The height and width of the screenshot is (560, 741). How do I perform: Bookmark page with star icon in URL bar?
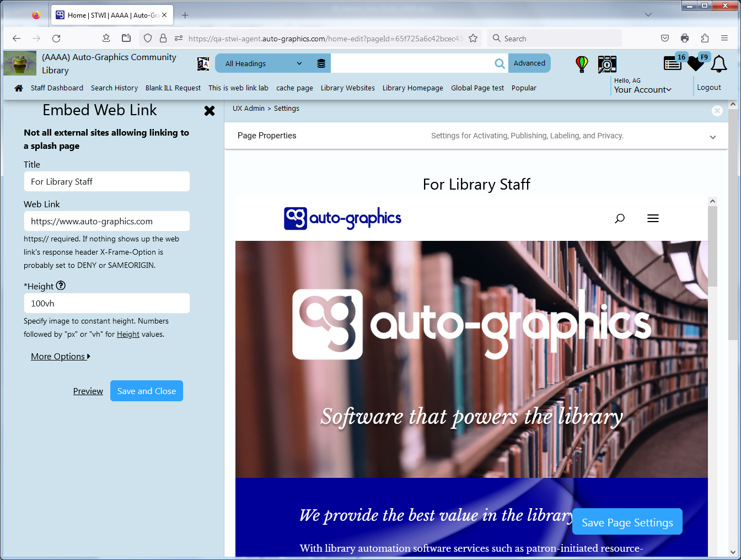point(473,39)
